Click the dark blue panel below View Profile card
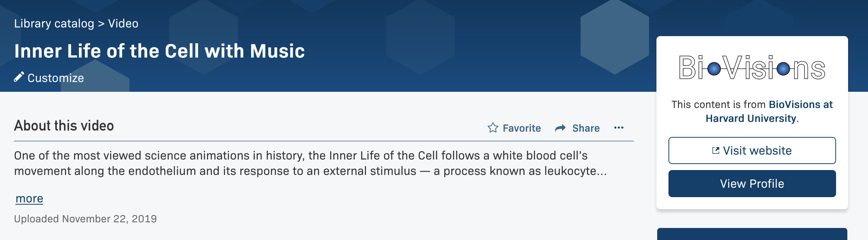868x240 pixels. (x=752, y=234)
